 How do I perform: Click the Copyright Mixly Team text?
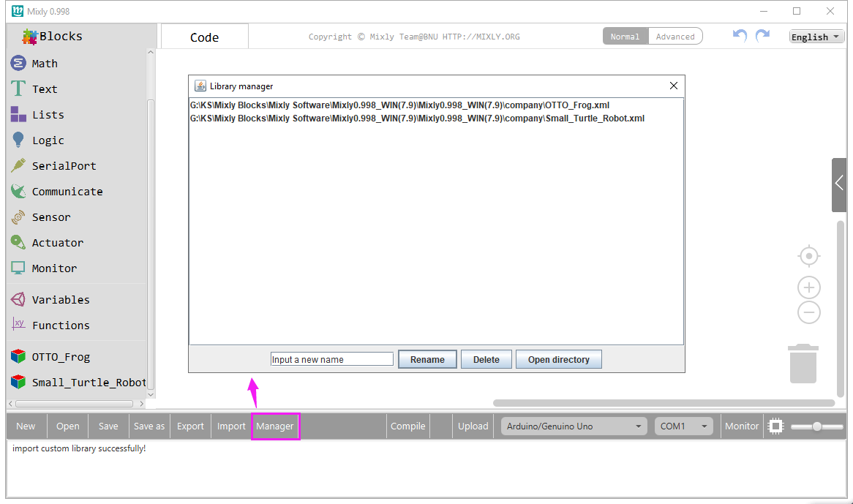pyautogui.click(x=414, y=37)
